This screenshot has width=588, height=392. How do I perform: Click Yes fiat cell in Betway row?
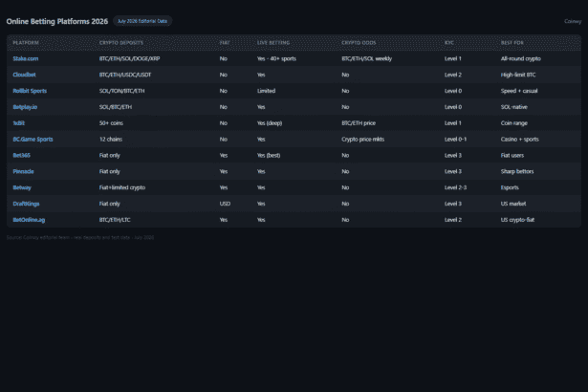pyautogui.click(x=224, y=187)
